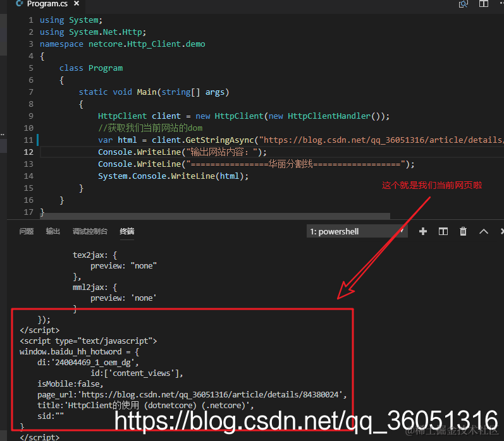504x441 pixels.
Task: Select the 终端 (Terminal) tab
Action: (127, 231)
